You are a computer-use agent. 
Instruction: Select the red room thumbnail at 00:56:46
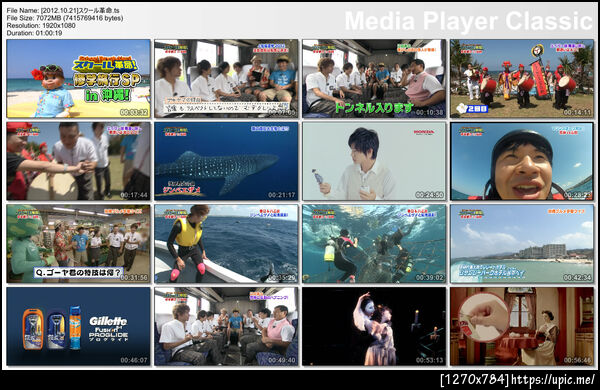[522, 326]
